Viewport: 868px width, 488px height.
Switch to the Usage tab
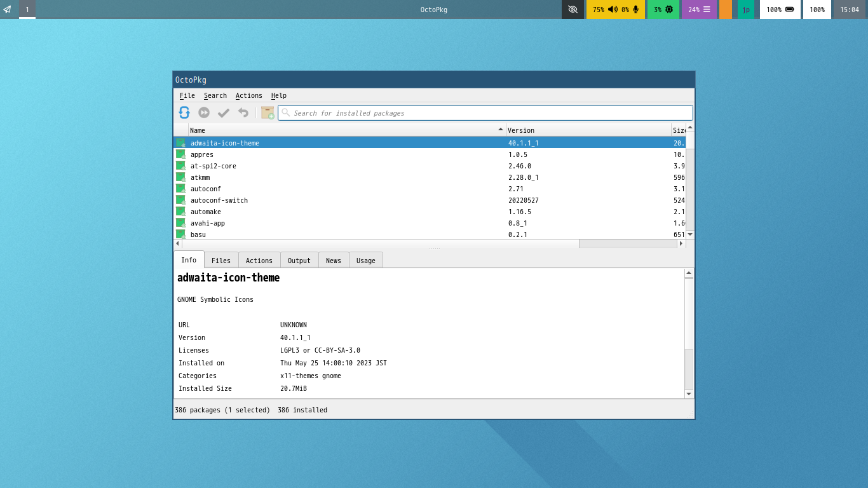click(366, 261)
